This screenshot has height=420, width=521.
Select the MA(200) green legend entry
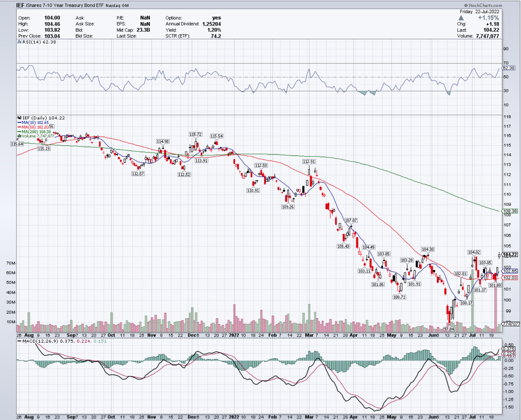click(x=34, y=132)
